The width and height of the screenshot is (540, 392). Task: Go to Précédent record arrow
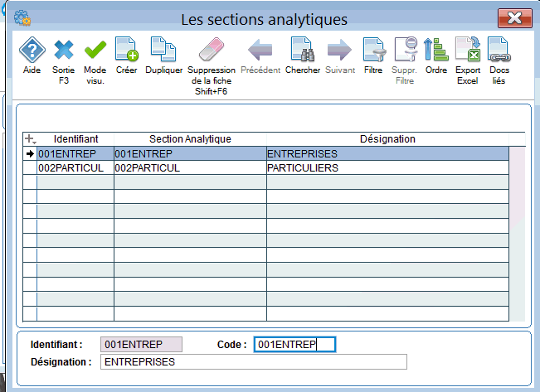[260, 50]
